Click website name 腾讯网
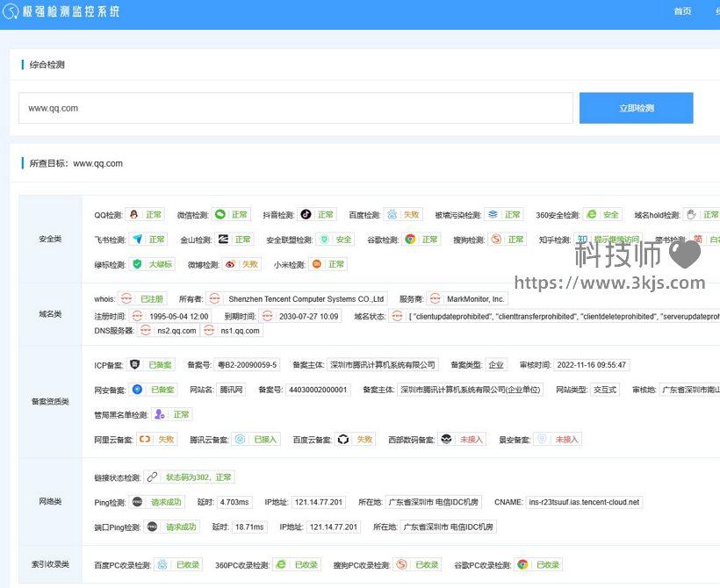The height and width of the screenshot is (588, 720). (x=231, y=390)
